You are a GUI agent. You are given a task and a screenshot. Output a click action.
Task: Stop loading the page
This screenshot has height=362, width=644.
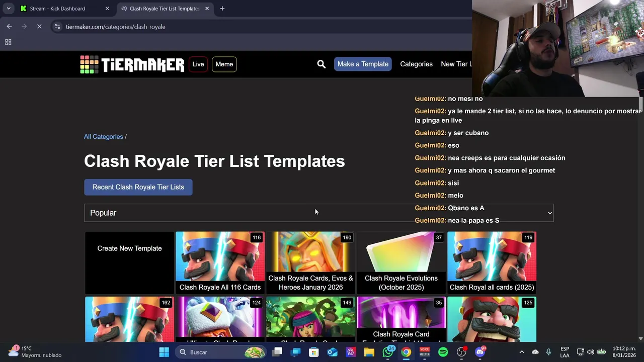(39, 27)
